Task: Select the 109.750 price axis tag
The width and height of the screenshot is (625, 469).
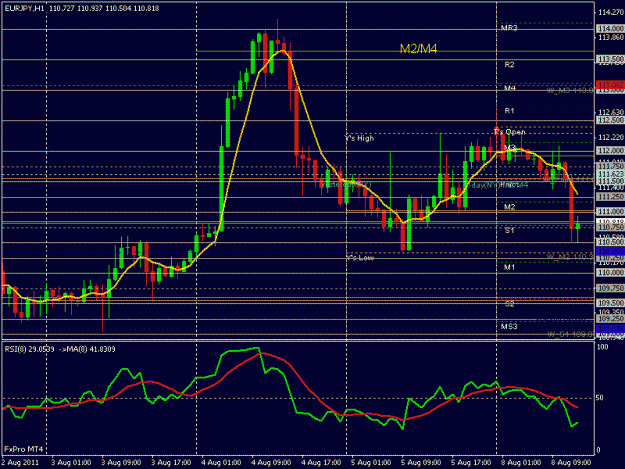Action: (610, 288)
